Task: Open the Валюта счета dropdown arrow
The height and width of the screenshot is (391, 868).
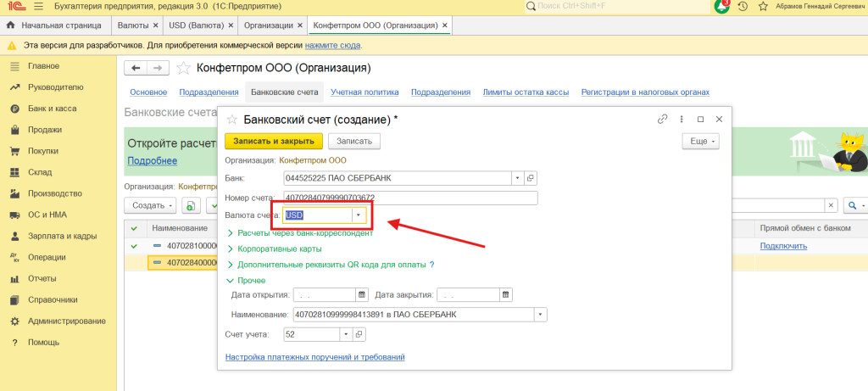Action: coord(359,215)
